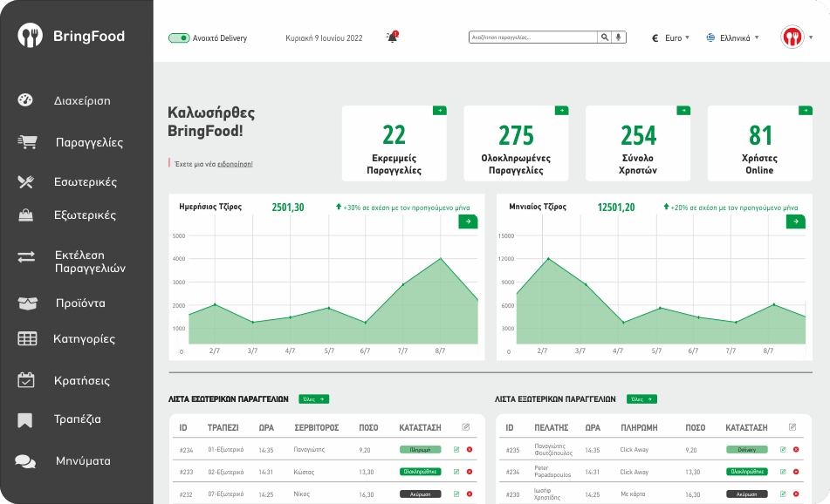Open the Euro currency dropdown
830x504 pixels.
pyautogui.click(x=671, y=37)
